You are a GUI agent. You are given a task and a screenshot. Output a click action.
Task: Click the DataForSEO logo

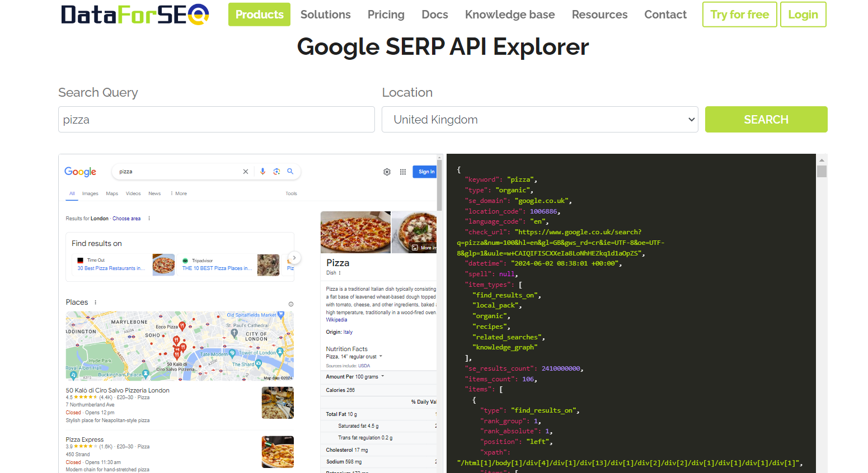(133, 15)
